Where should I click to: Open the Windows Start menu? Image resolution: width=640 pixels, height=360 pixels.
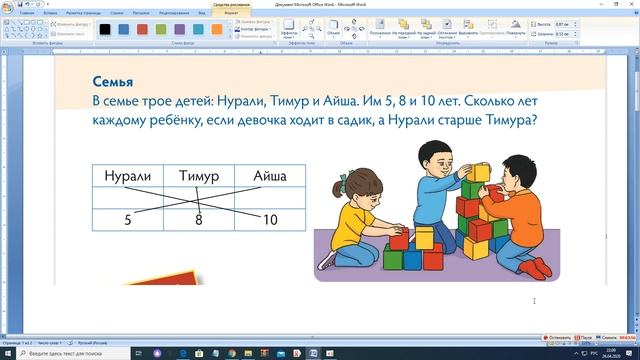pyautogui.click(x=8, y=353)
